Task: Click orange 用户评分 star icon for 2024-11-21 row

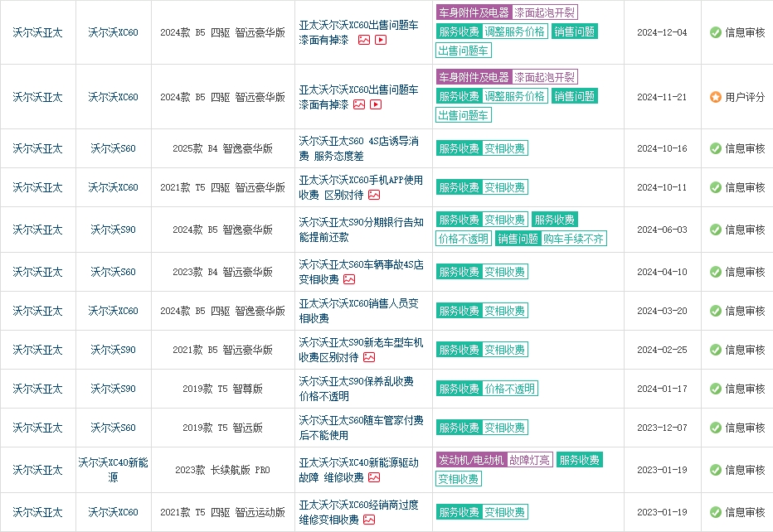Action: (x=715, y=97)
